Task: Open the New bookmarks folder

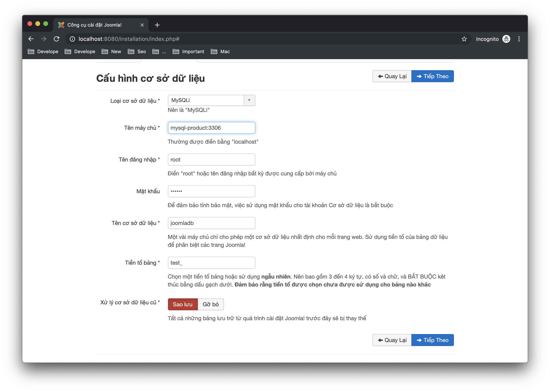Action: click(x=111, y=51)
